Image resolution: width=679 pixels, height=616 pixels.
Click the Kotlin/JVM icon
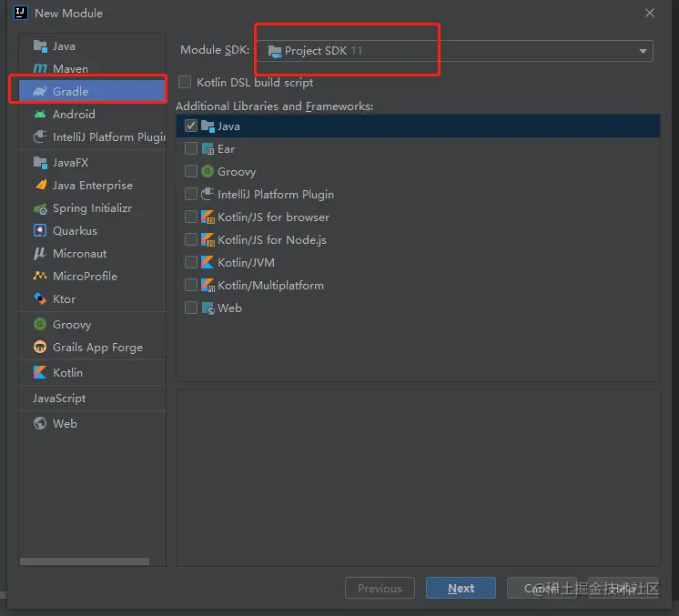(208, 262)
